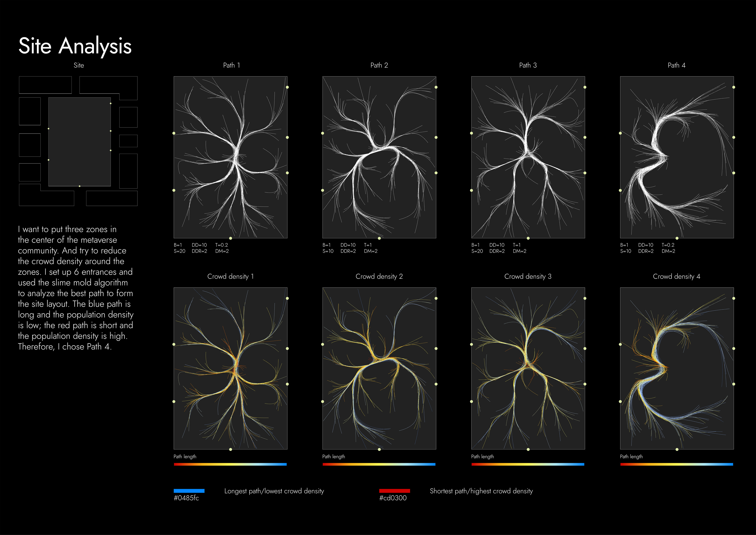Click the 'T=1' parameter under Path 3
This screenshot has width=756, height=535.
point(517,245)
